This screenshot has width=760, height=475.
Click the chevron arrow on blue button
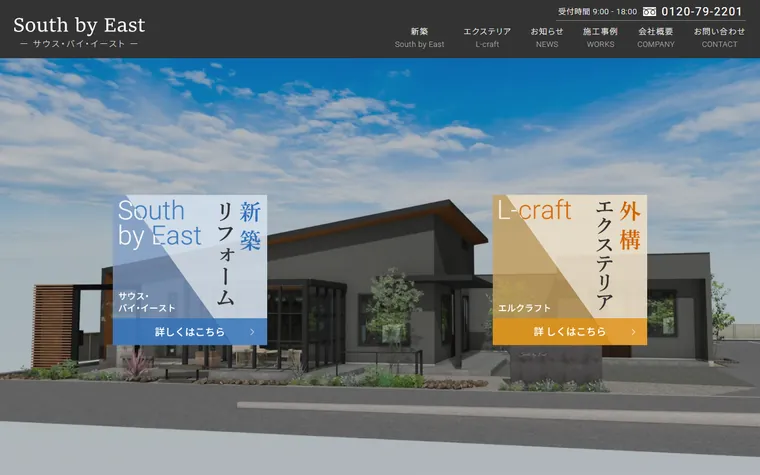point(252,332)
